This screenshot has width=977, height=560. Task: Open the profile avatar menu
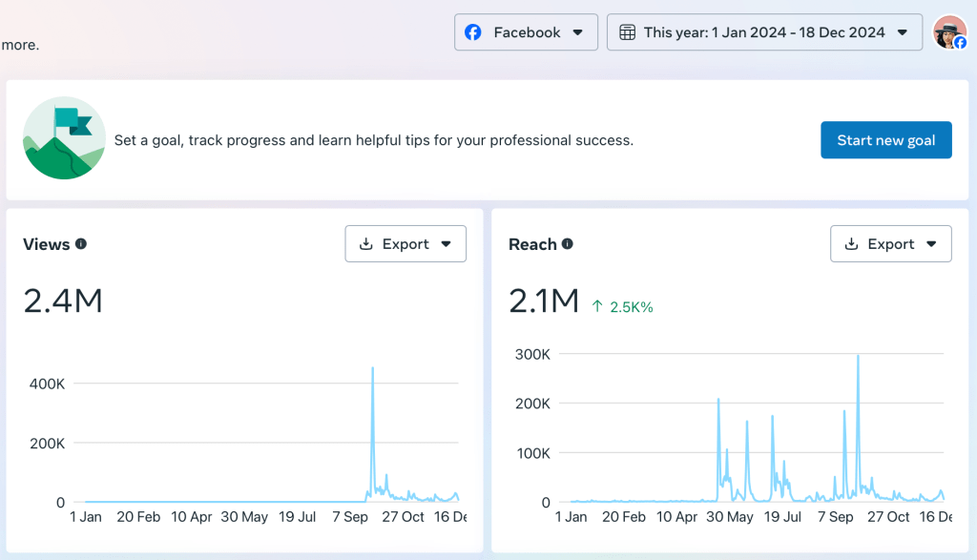[949, 32]
